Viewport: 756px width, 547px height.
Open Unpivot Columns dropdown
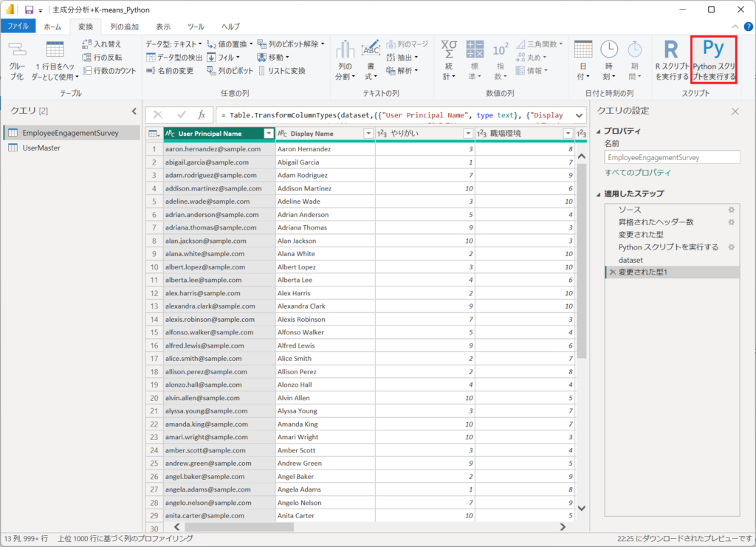(x=291, y=44)
